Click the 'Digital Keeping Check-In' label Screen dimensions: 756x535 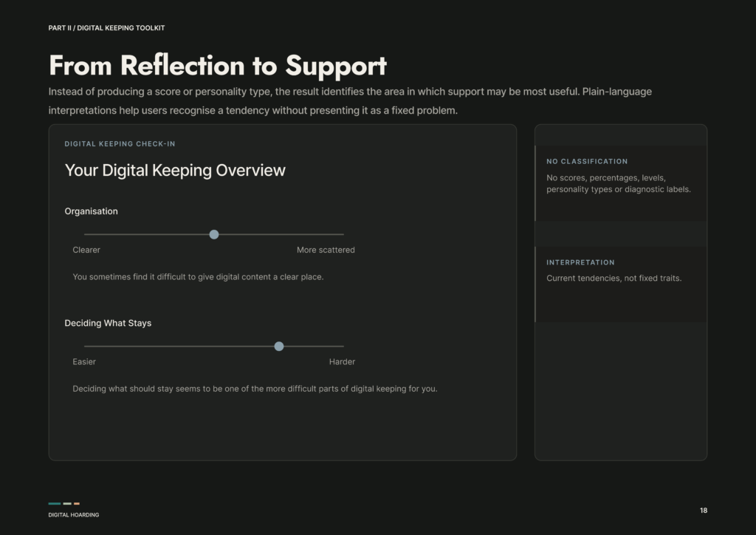120,144
